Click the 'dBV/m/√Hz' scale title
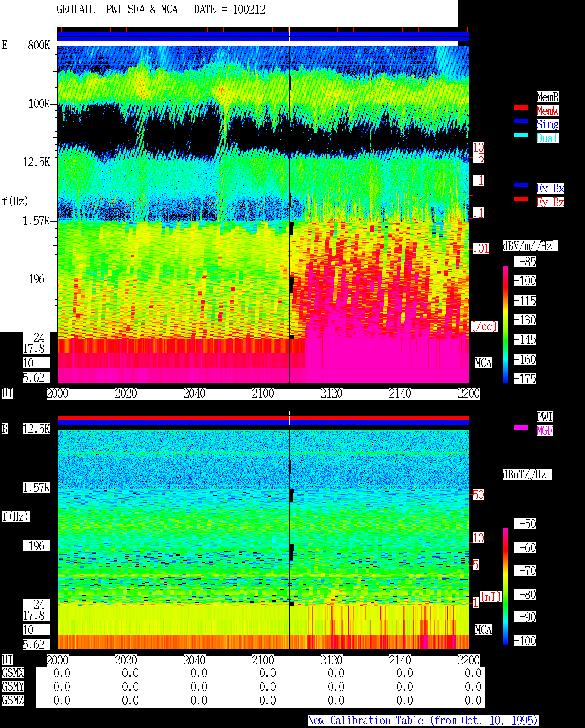 pyautogui.click(x=530, y=246)
